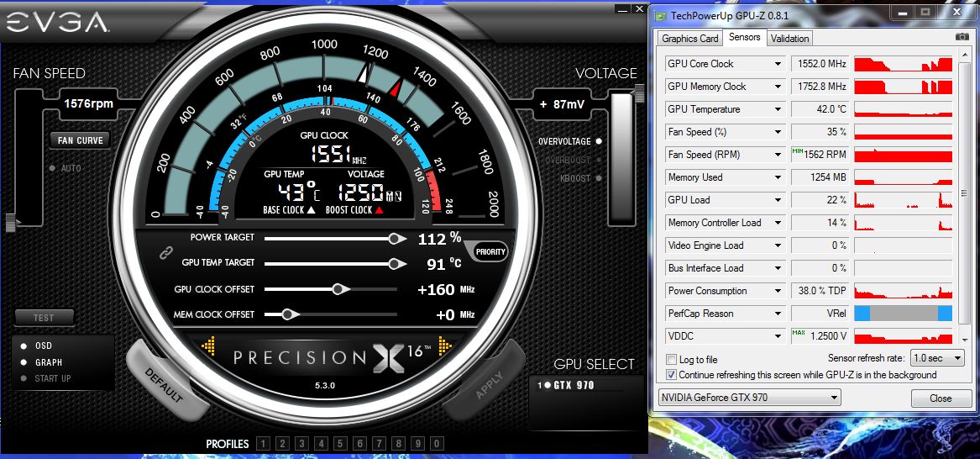Select profile slot 1
Viewport: 980px width, 459px height.
pyautogui.click(x=263, y=444)
